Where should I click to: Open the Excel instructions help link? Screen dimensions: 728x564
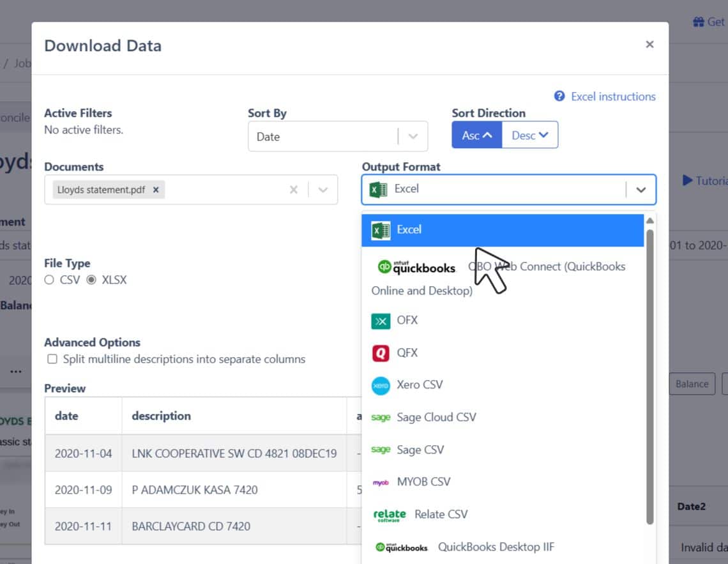613,96
